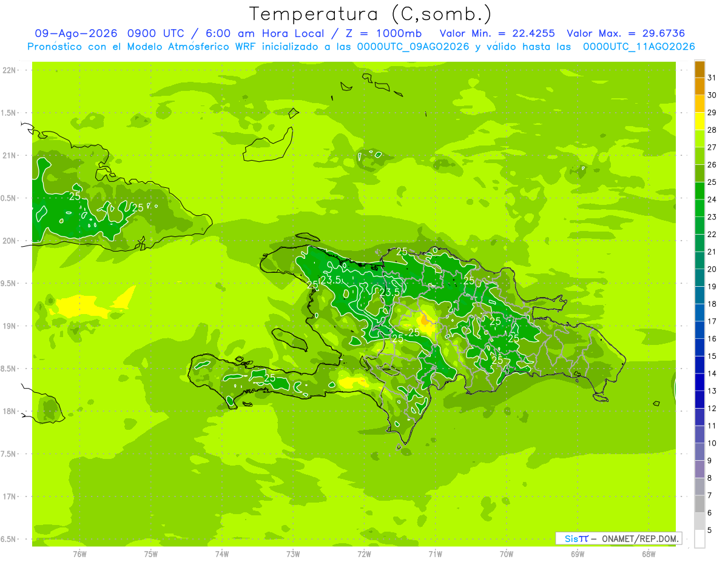Image resolution: width=728 pixels, height=562 pixels.
Task: Click the '9.5N' latitude label
Action: pos(9,283)
